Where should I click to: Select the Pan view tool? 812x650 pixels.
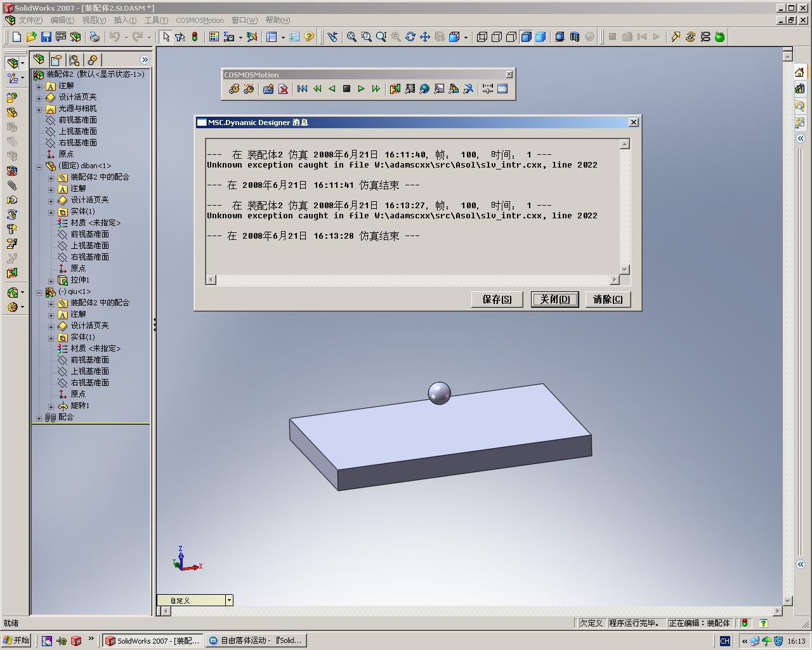click(x=424, y=37)
